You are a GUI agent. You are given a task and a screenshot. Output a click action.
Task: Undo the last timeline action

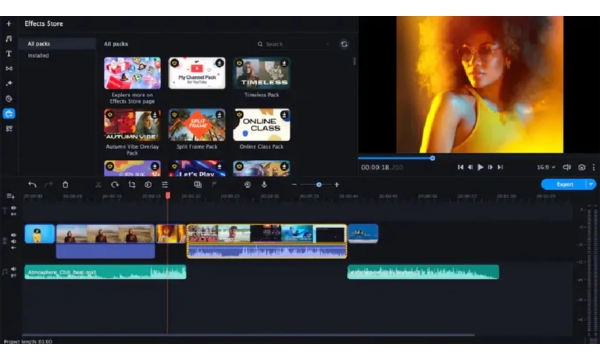point(32,185)
